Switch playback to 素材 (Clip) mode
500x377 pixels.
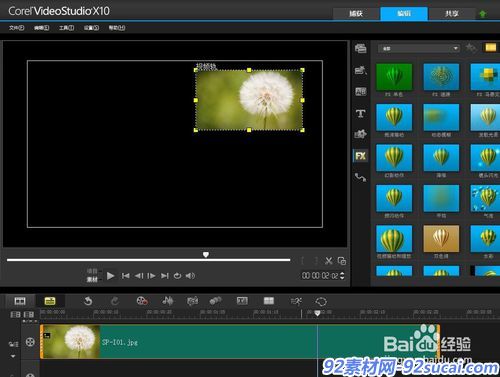(x=92, y=279)
